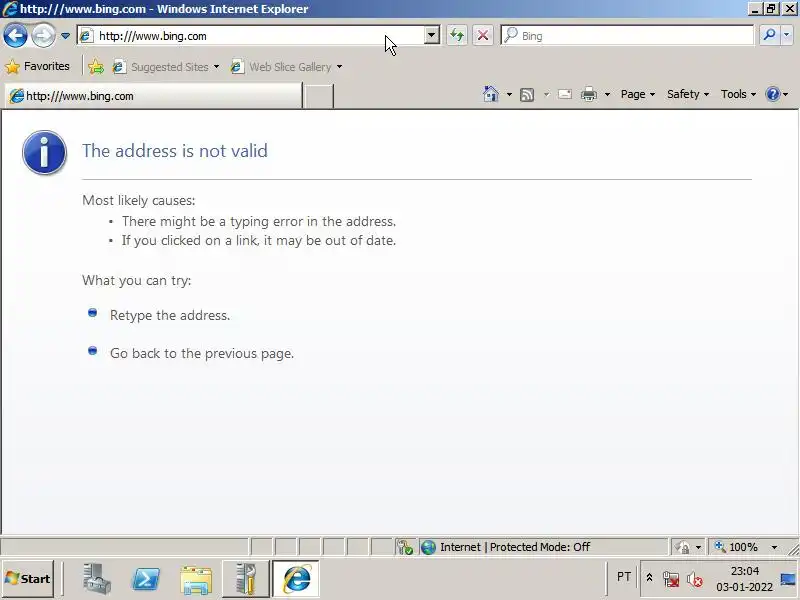Launch Server Manager from the taskbar

[96, 579]
